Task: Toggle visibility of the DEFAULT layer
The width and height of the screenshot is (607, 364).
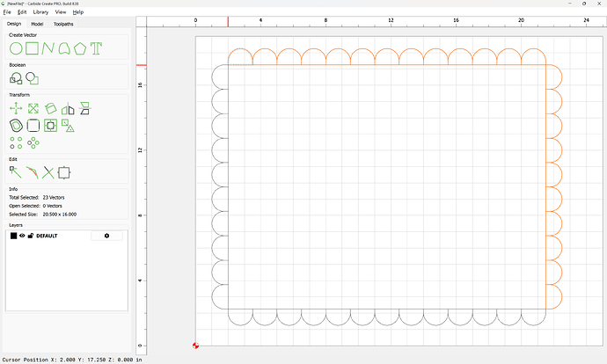Action: pos(22,236)
